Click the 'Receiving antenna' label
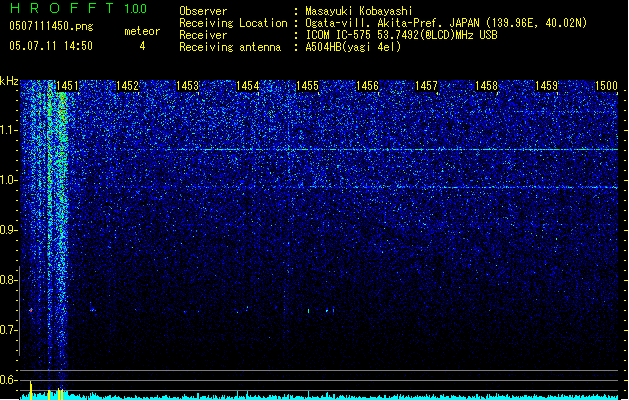The image size is (629, 400). [230, 47]
